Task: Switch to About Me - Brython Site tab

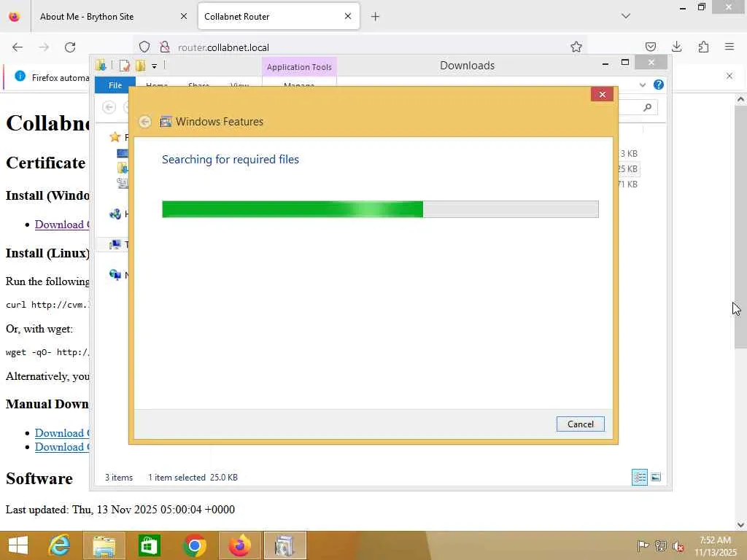Action: [x=87, y=17]
